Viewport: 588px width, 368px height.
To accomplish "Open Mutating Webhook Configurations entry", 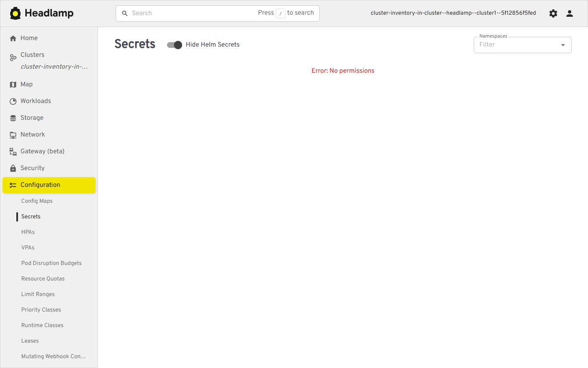I will [x=53, y=356].
